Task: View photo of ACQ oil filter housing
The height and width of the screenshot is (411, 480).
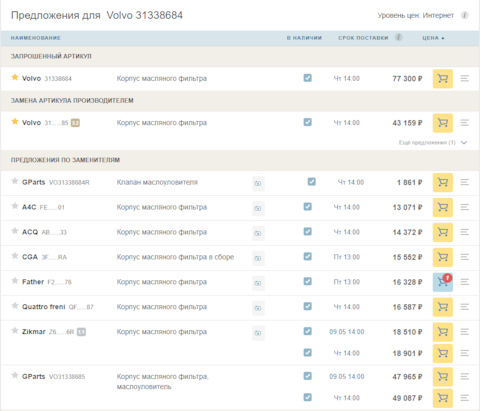Action: pos(258,233)
